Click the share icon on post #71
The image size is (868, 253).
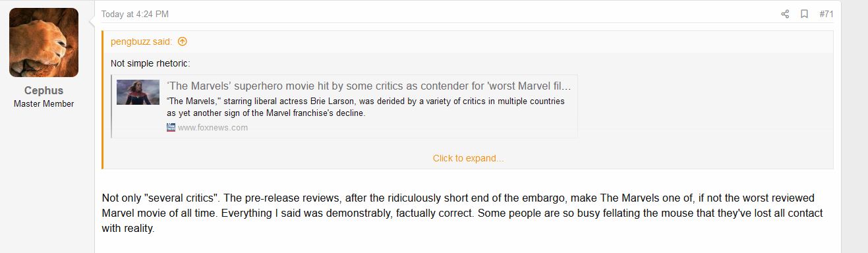[785, 14]
